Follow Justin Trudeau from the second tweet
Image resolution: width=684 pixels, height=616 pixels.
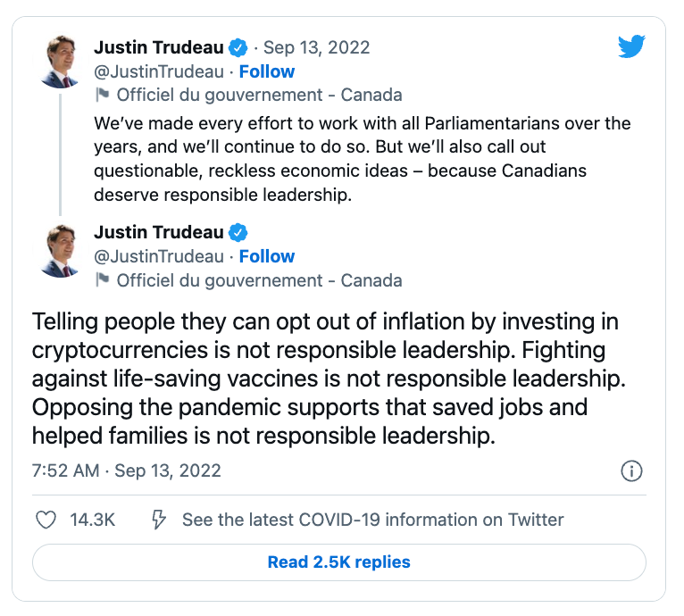[267, 256]
